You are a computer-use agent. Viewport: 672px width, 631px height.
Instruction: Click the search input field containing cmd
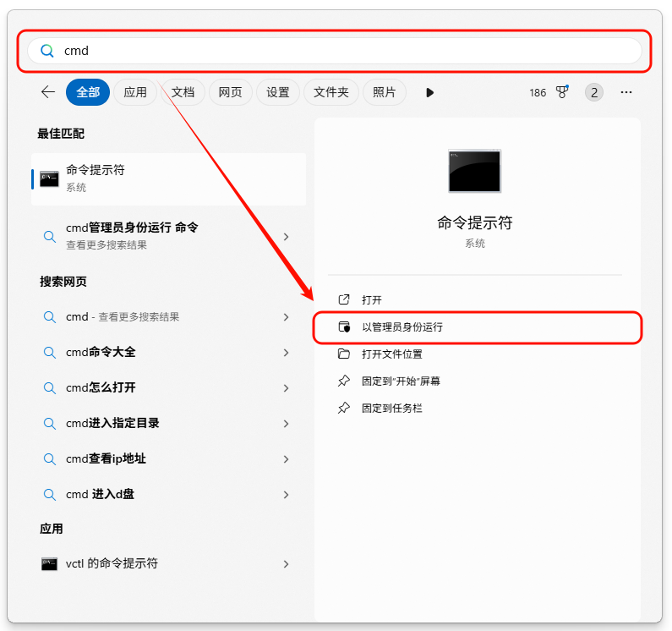coord(338,51)
